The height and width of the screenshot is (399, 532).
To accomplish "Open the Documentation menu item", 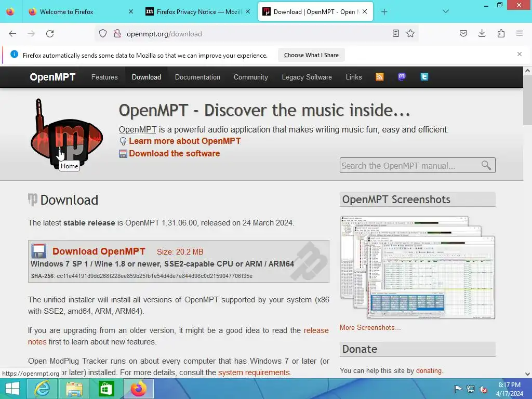I will point(197,77).
